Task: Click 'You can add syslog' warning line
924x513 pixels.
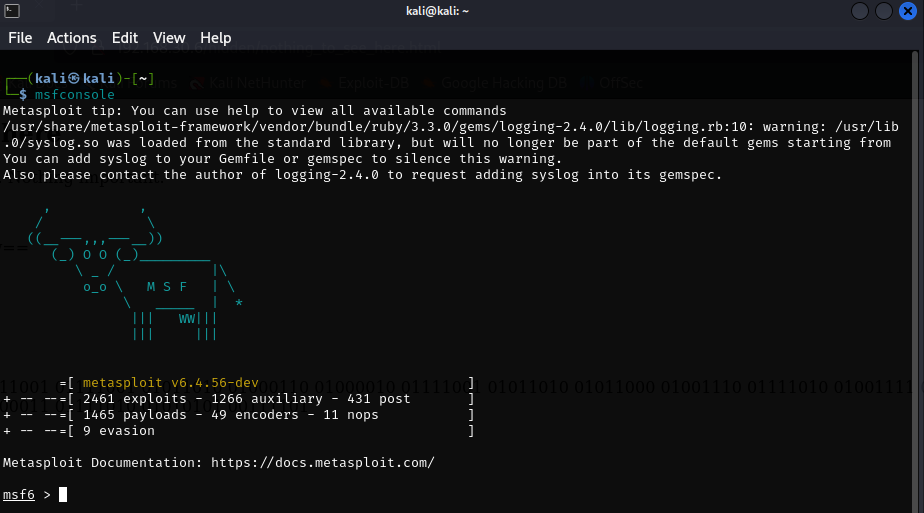Action: [282, 158]
